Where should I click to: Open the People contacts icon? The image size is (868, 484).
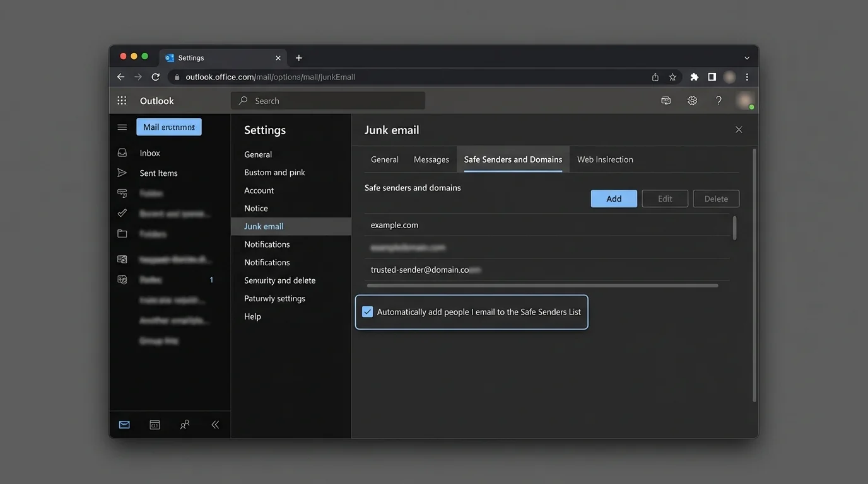click(x=184, y=424)
